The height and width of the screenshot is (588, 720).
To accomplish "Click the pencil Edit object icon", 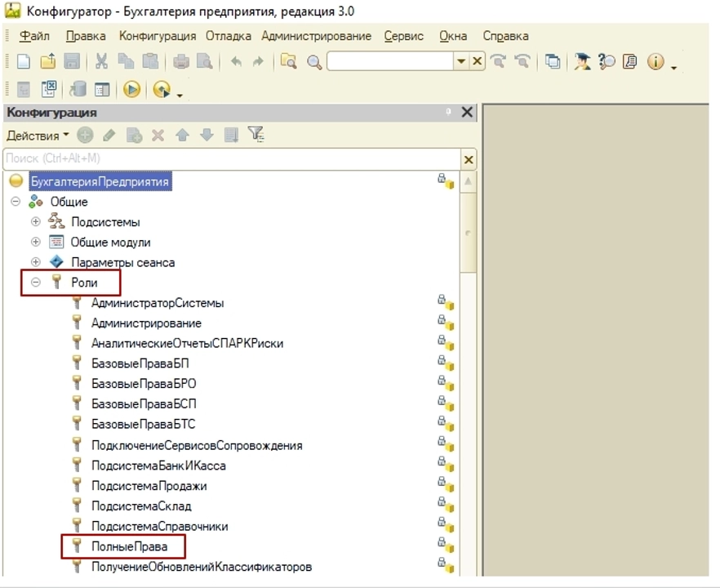I will click(109, 135).
